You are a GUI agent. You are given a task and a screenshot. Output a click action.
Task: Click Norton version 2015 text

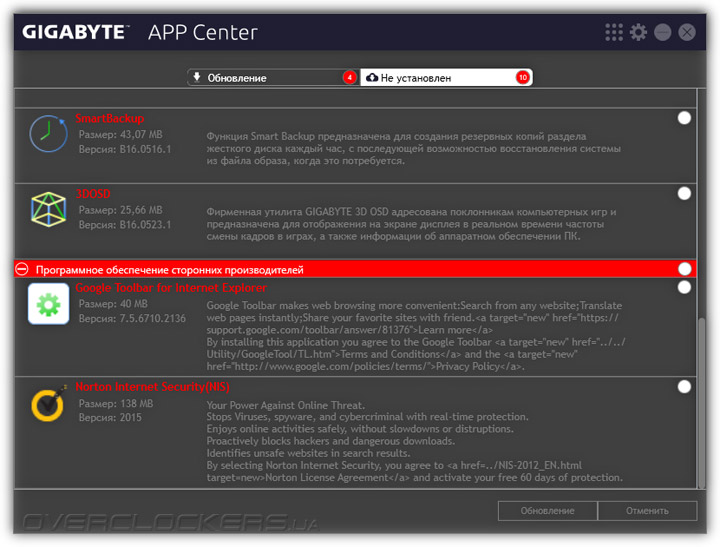pos(110,417)
